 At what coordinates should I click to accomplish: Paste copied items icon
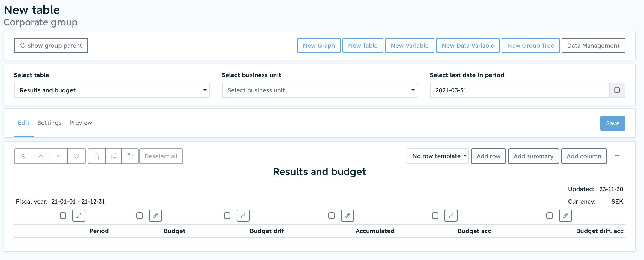pyautogui.click(x=130, y=156)
